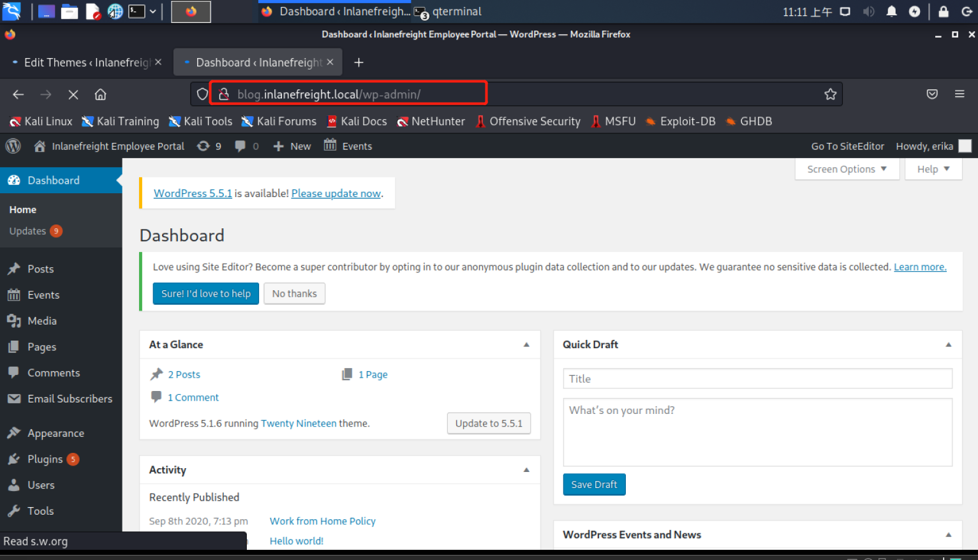Open the terminal emulator launcher

coord(137,11)
